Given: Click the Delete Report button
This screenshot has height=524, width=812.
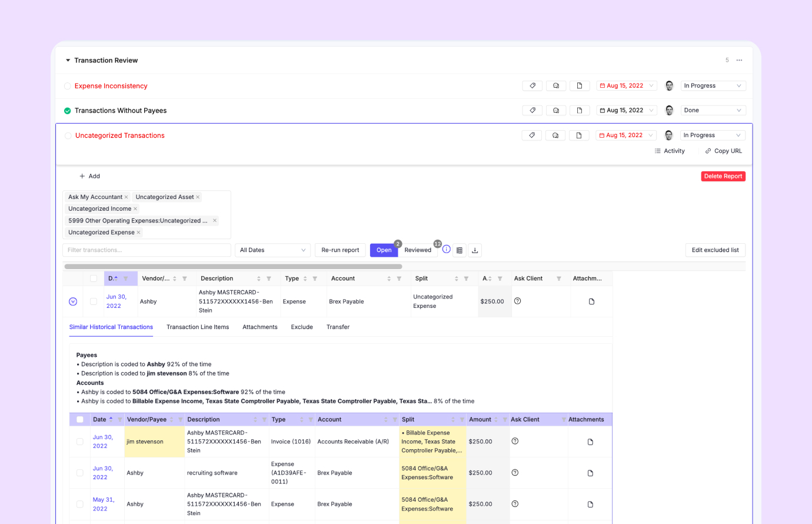Looking at the screenshot, I should pyautogui.click(x=723, y=177).
